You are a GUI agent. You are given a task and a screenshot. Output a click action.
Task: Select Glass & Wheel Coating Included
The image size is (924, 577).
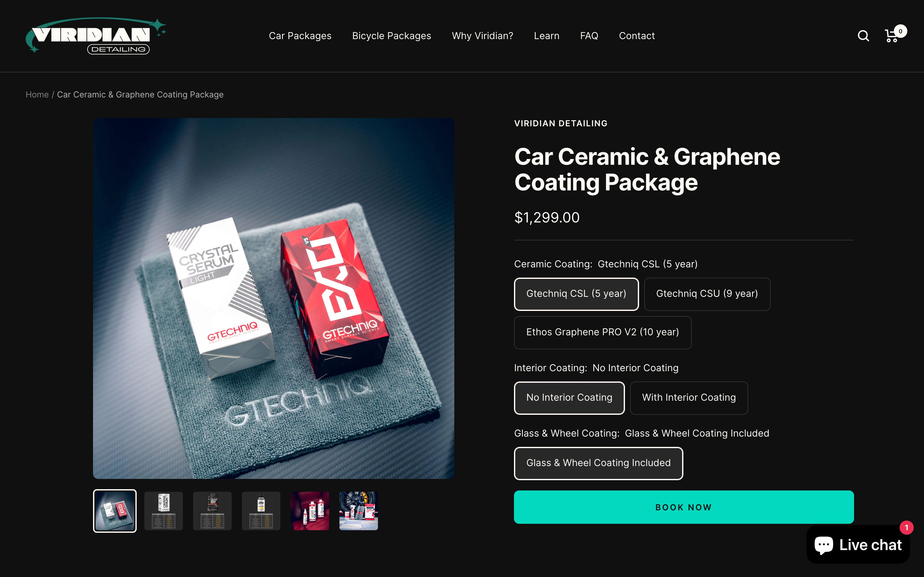coord(598,463)
